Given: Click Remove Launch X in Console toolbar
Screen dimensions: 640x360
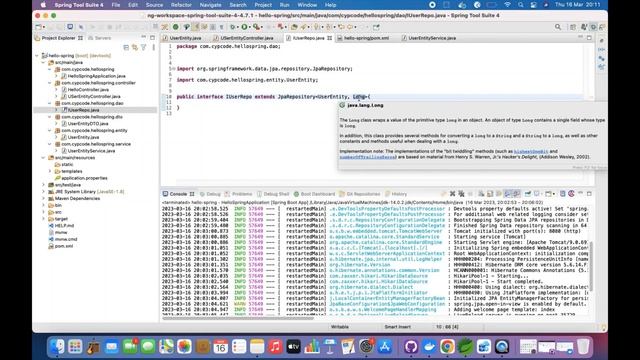Looking at the screenshot, I should [x=452, y=194].
